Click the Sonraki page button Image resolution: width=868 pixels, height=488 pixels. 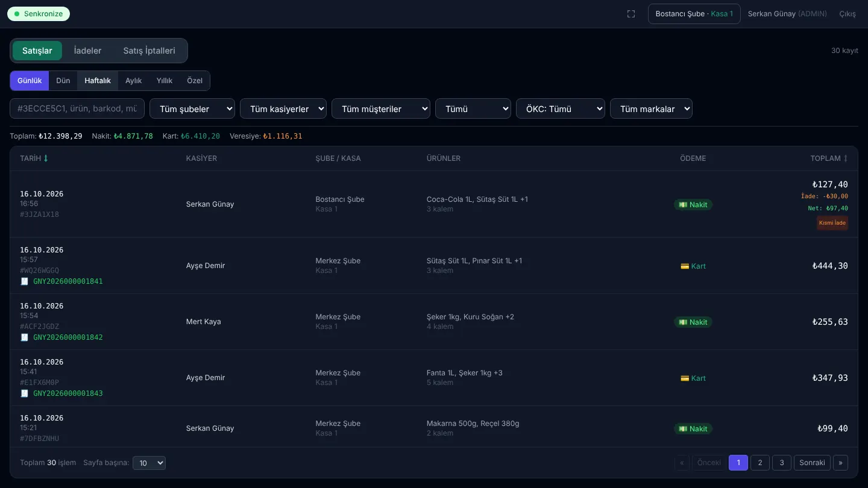pyautogui.click(x=813, y=463)
